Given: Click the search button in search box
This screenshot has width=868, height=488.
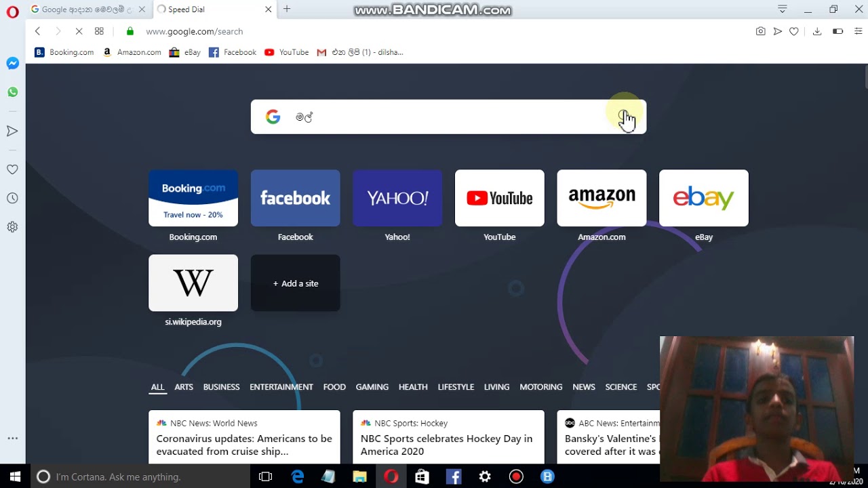Looking at the screenshot, I should tap(624, 117).
